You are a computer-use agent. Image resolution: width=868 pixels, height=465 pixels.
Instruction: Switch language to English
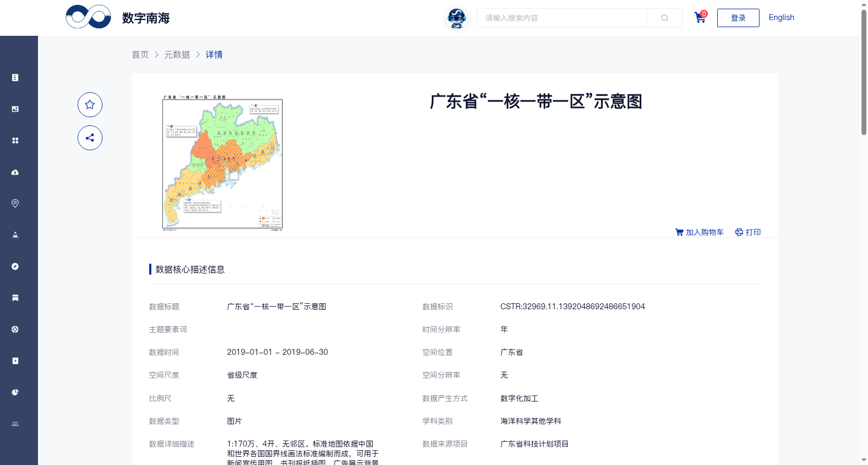pos(781,17)
